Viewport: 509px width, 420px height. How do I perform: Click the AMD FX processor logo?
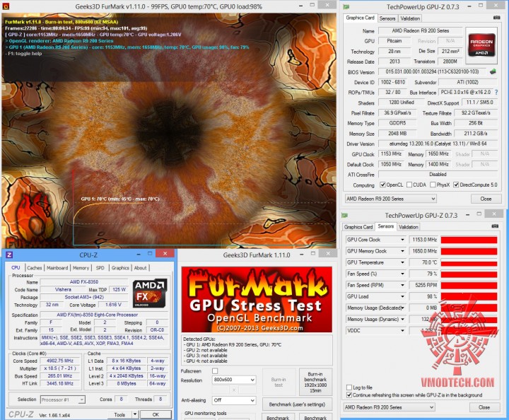pyautogui.click(x=150, y=293)
